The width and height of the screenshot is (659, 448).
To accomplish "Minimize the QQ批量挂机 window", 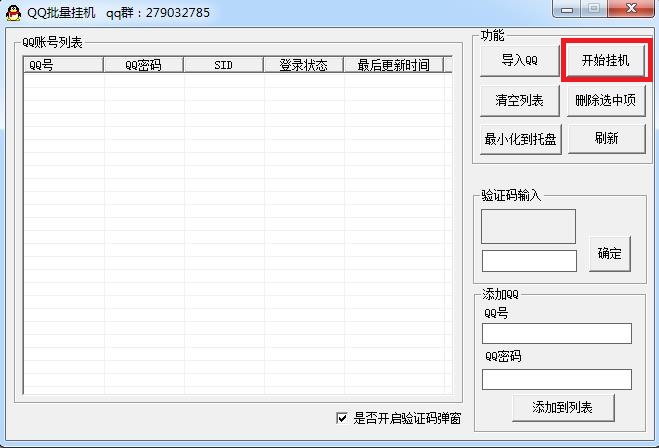I will point(567,9).
